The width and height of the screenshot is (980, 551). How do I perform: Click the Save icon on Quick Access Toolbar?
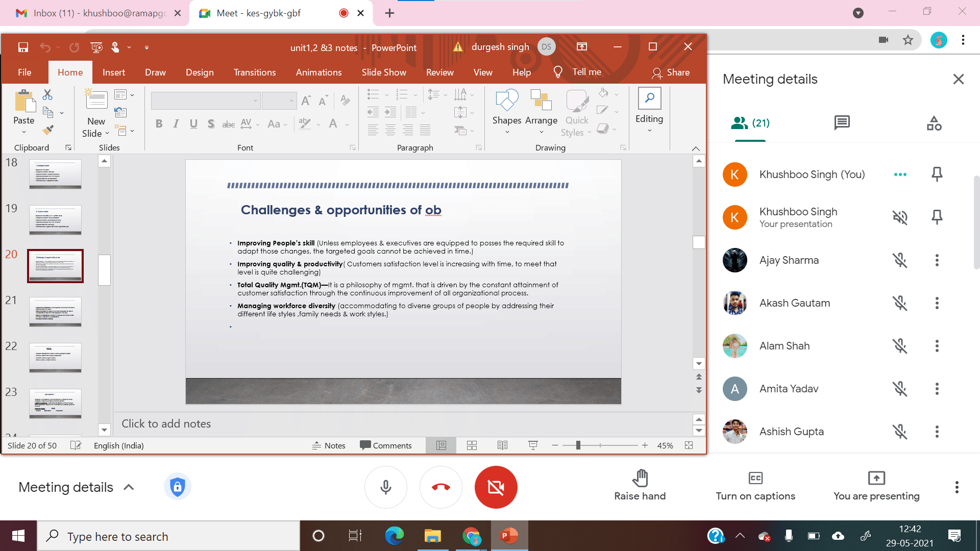pyautogui.click(x=22, y=47)
